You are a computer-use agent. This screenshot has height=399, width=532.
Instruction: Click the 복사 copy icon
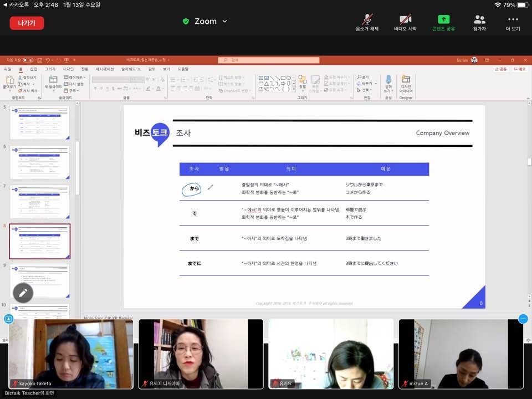coord(20,84)
